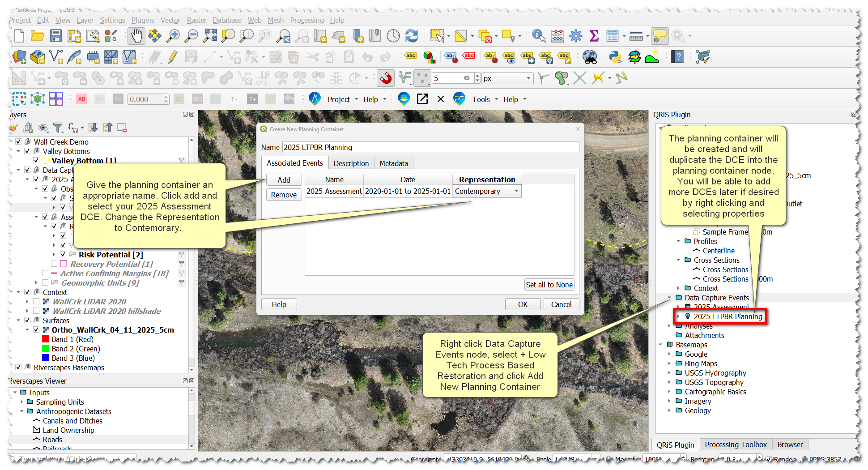Click the Toggle Editing pencil icon

173,57
